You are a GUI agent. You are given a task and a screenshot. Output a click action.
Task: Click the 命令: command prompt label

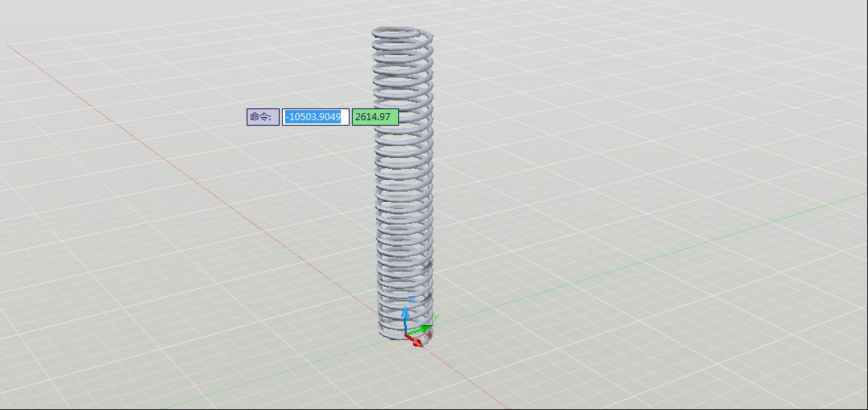coord(262,117)
